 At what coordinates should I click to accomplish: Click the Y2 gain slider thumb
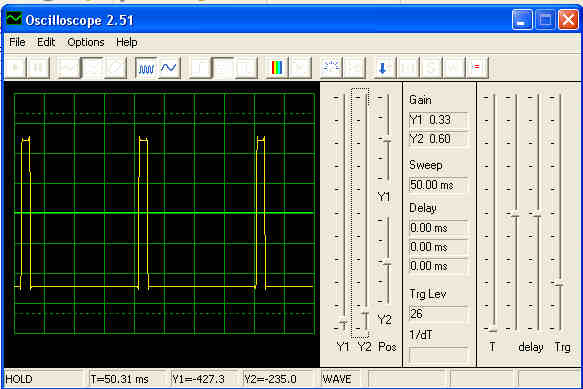click(x=365, y=313)
